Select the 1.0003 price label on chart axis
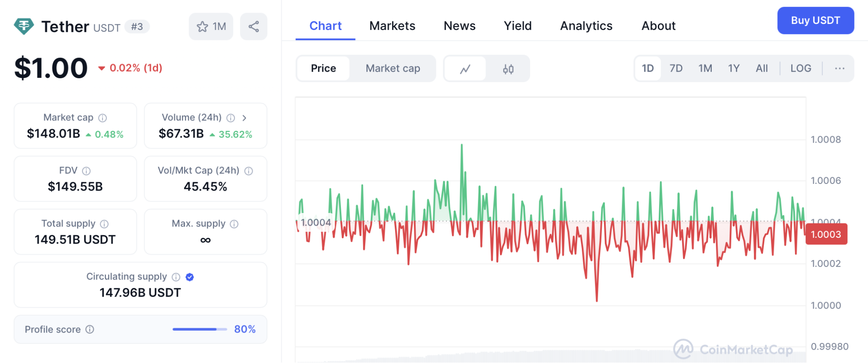Image resolution: width=868 pixels, height=363 pixels. tap(826, 234)
